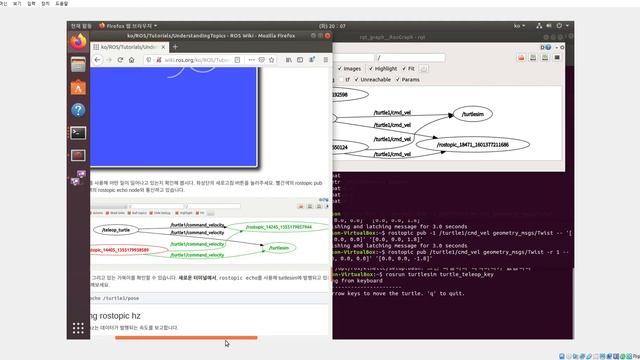Viewport: 640px width, 360px height.
Task: Open the last Help menu in VirtualBox menu bar
Action: coord(62,3)
